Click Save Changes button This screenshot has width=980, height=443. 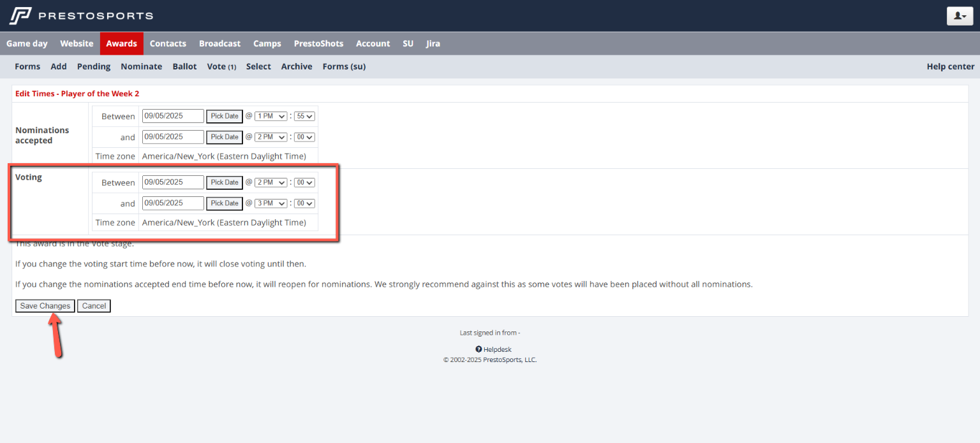coord(45,306)
